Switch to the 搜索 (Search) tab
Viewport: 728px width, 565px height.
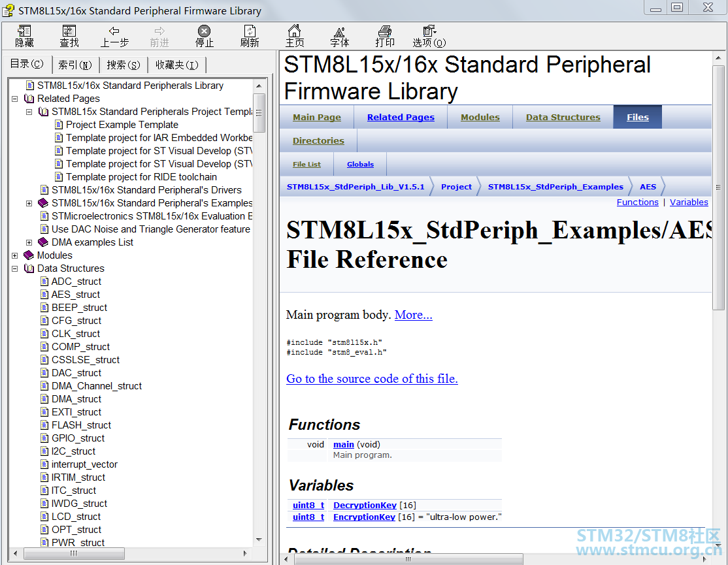(x=123, y=65)
